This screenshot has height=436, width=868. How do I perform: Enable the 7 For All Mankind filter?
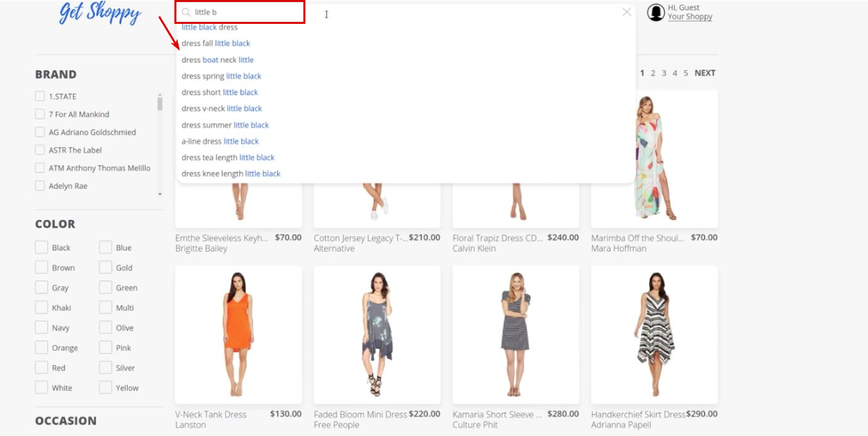coord(40,114)
